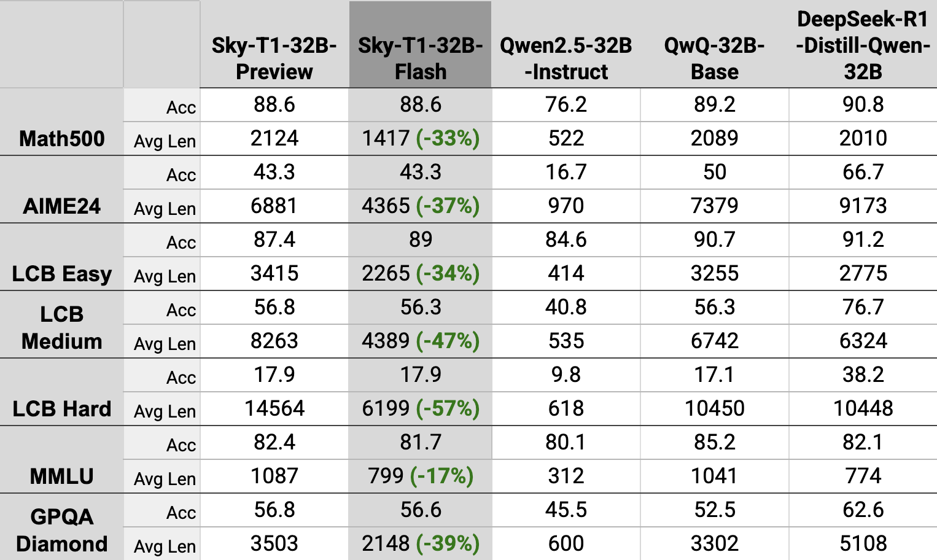
Task: Click the AIME24 row label
Action: click(x=61, y=206)
